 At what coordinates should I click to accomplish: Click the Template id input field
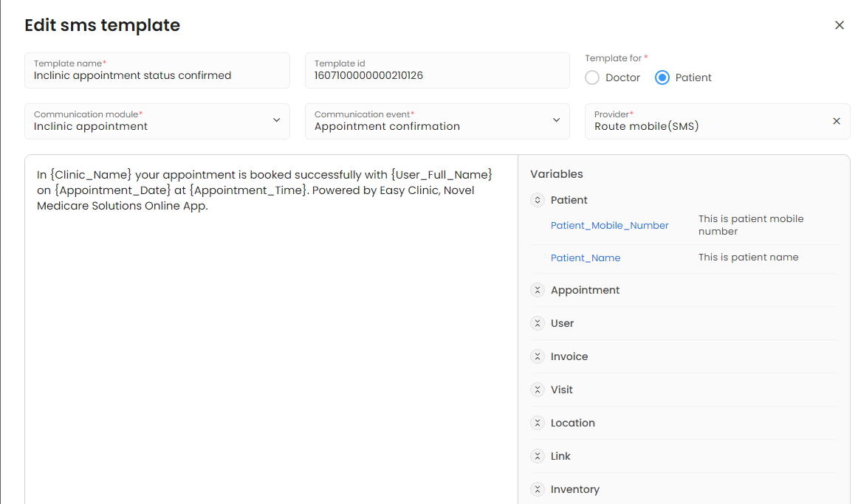pos(437,75)
